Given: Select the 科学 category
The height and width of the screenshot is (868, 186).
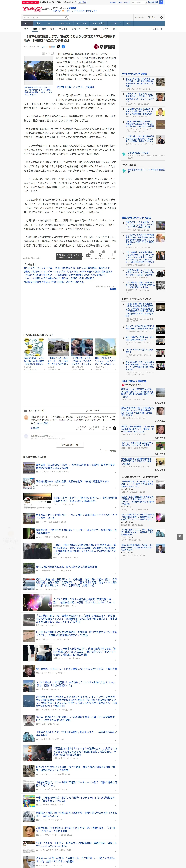Looking at the screenshot, I should pyautogui.click(x=95, y=29).
